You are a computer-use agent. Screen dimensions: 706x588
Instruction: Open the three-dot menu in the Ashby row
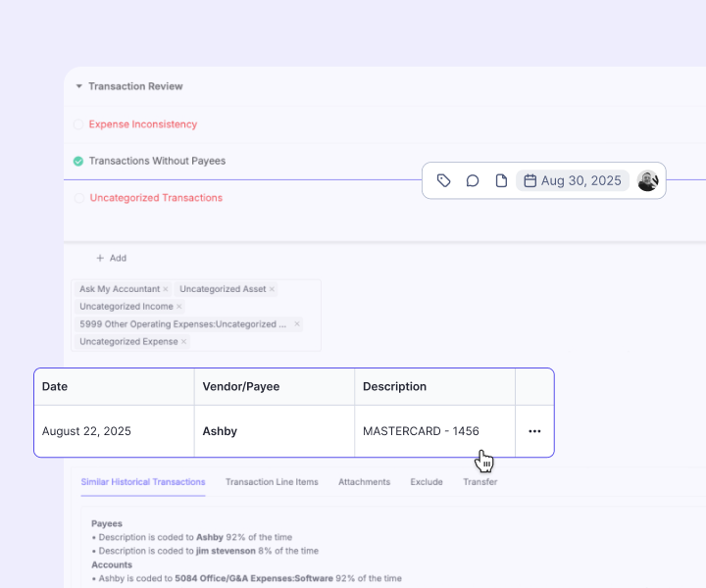(534, 431)
